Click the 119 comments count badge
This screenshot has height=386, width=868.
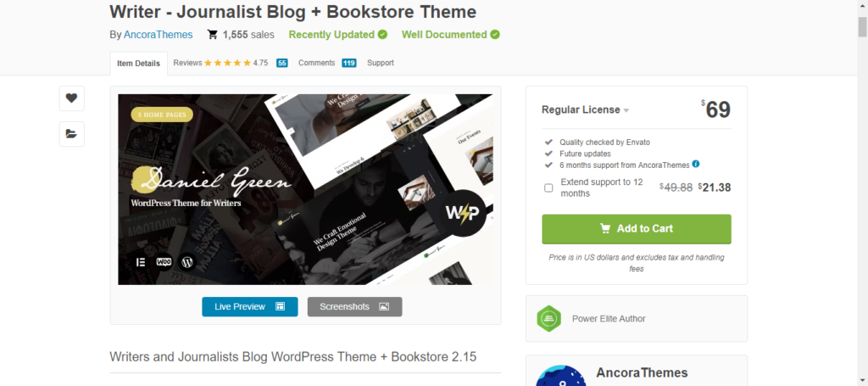coord(348,63)
